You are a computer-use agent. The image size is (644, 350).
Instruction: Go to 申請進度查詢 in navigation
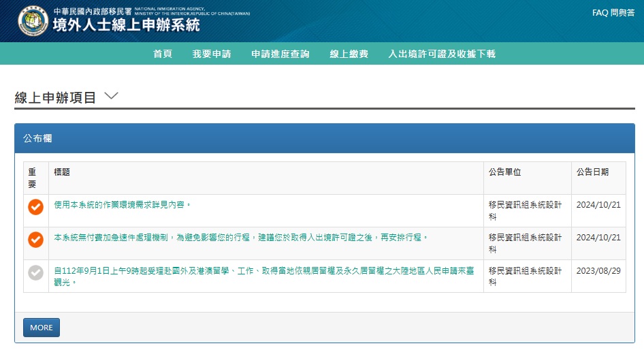pyautogui.click(x=280, y=54)
